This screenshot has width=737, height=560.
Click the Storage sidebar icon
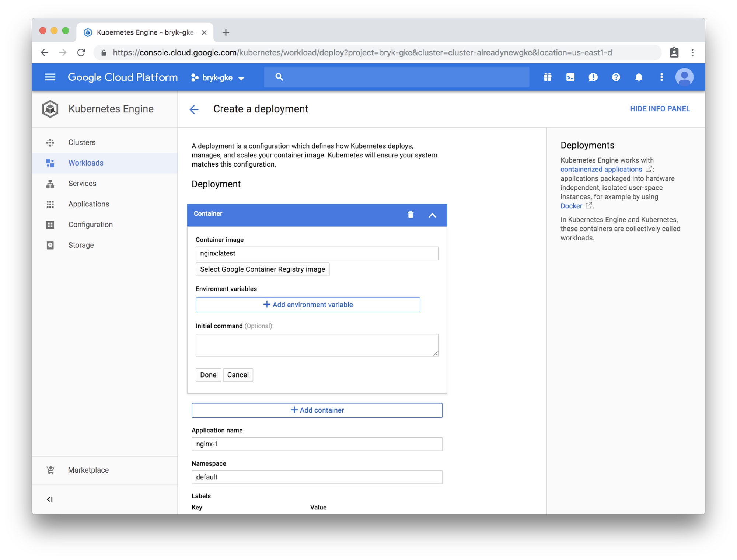(x=50, y=245)
